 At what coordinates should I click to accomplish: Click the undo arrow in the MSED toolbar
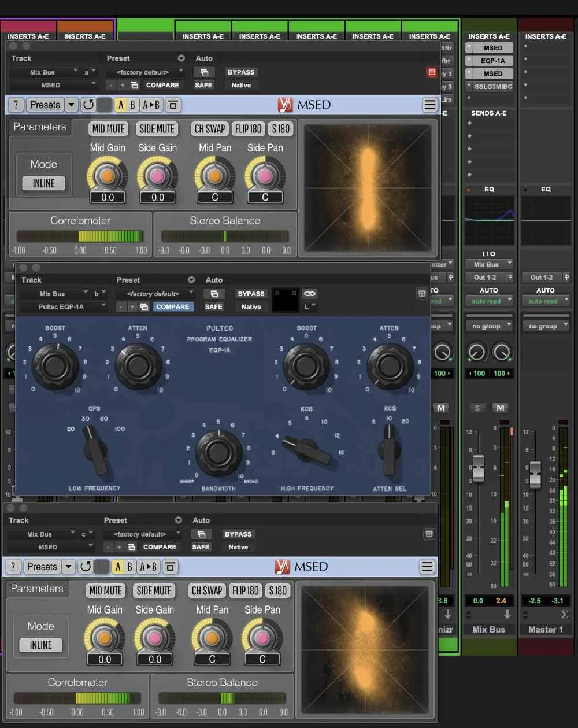coord(88,105)
